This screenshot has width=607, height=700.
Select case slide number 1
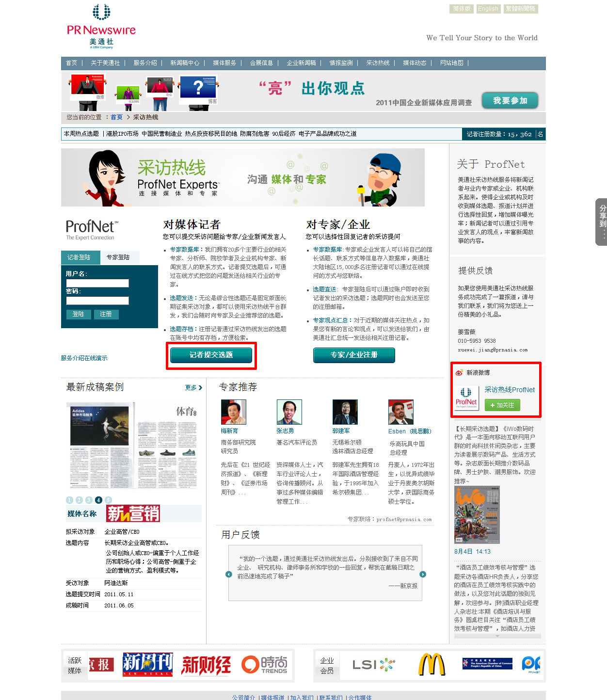[x=69, y=500]
